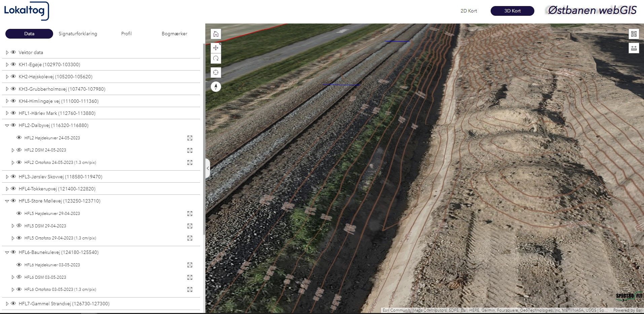Click the Home default view icon

point(216,34)
